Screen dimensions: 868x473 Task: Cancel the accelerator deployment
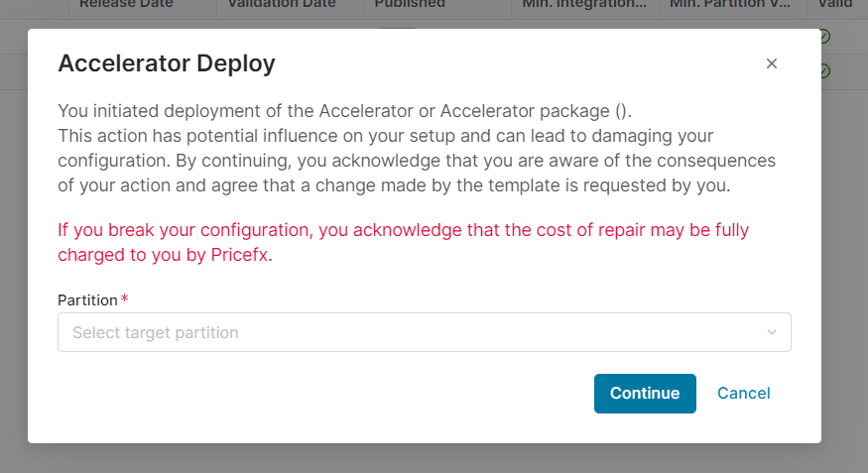tap(743, 393)
